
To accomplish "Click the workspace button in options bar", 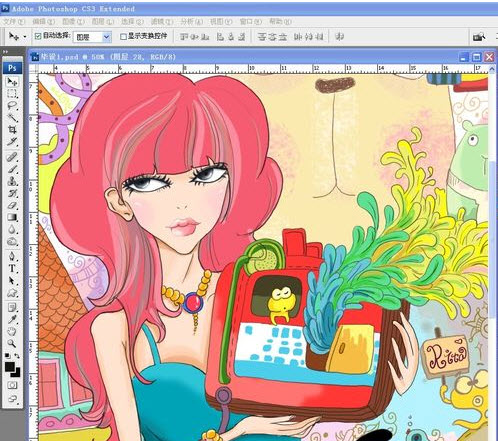I will point(479,37).
